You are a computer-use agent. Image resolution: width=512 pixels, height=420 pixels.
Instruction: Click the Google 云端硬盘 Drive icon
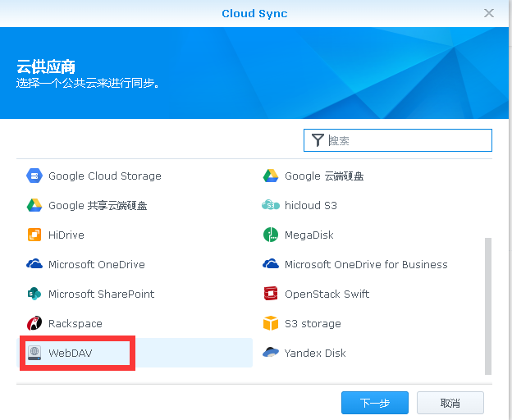[x=271, y=176]
